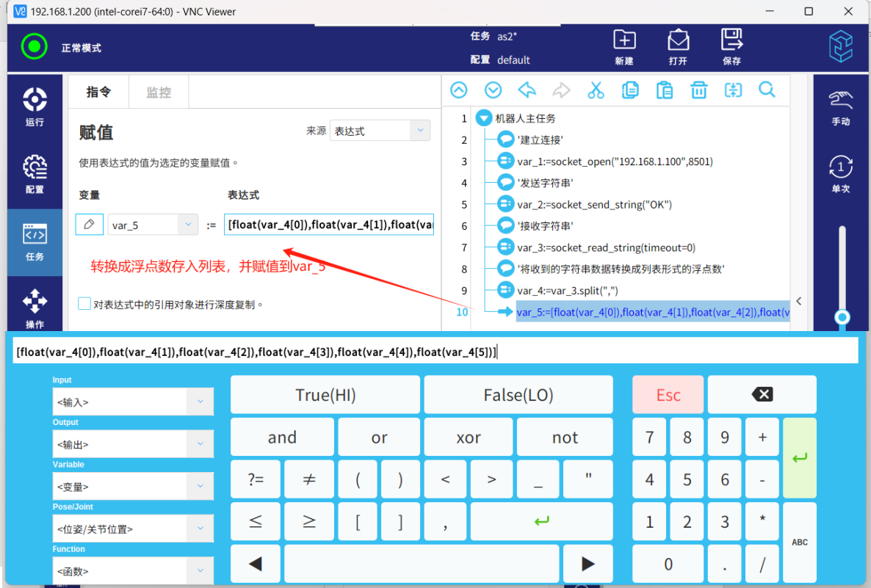
Task: Enable deep copy of referenced objects checkbox
Action: pos(85,304)
